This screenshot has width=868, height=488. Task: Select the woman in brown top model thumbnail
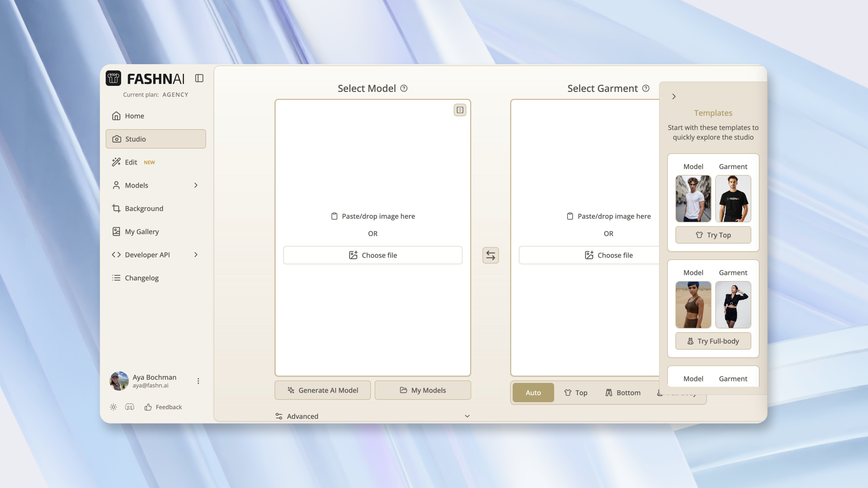coord(693,305)
